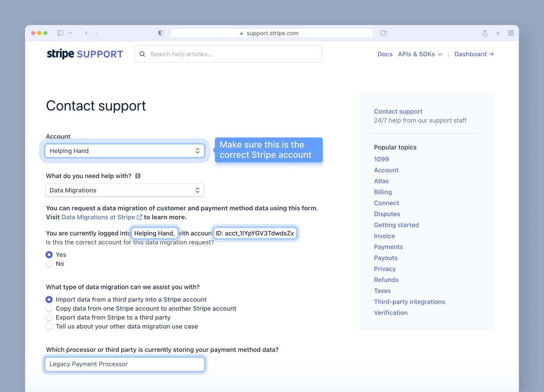Screen dimensions: 544x392
Task: Choose Import data from a third party
Action: [49, 299]
